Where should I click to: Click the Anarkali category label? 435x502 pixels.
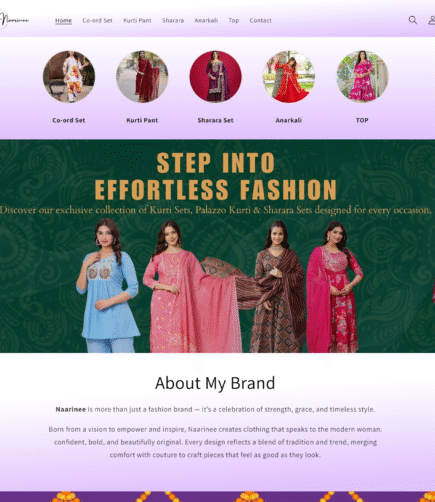[289, 120]
